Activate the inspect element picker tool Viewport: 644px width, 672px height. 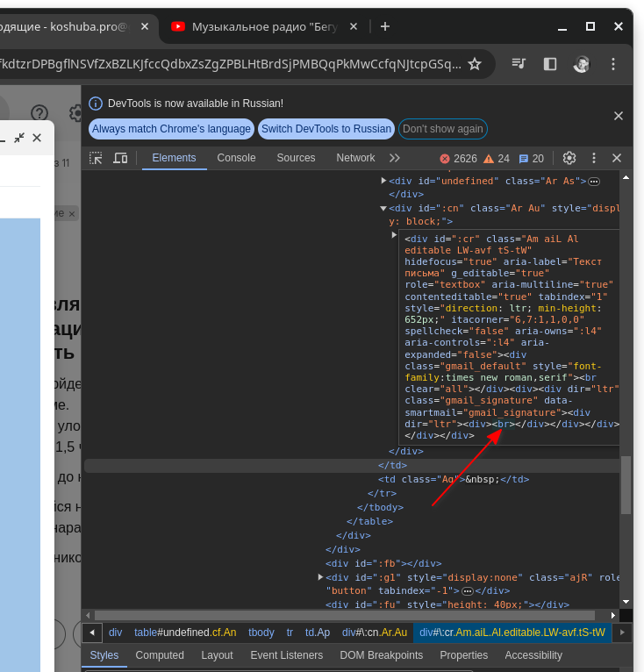pyautogui.click(x=96, y=158)
